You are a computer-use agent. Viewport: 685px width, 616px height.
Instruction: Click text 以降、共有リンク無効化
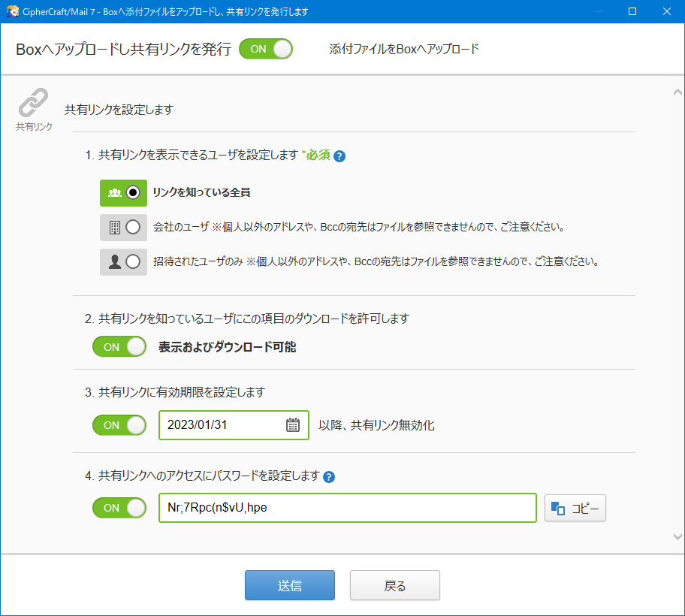click(x=376, y=425)
